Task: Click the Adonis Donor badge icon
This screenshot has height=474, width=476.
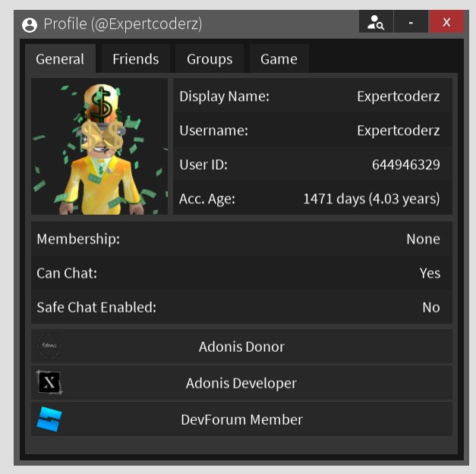Action: pyautogui.click(x=49, y=346)
